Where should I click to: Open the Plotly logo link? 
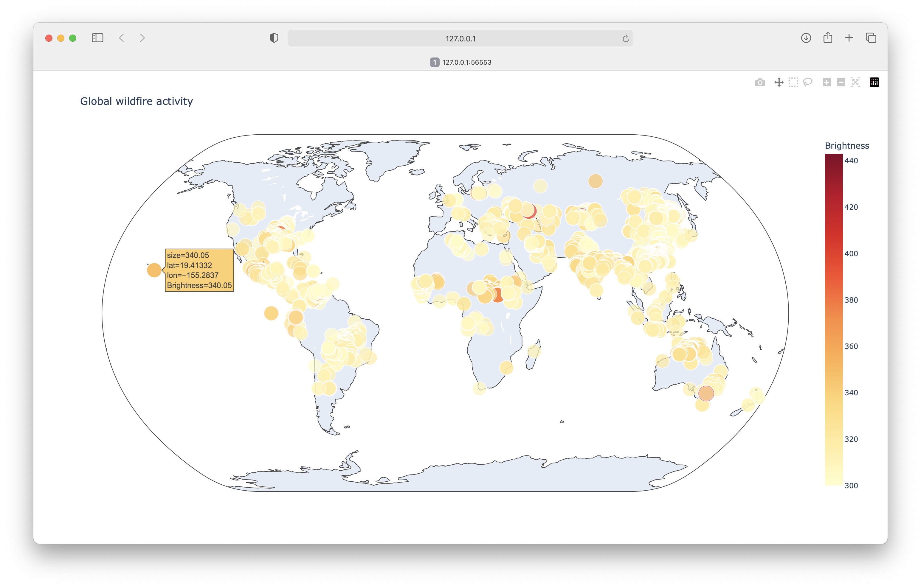click(874, 82)
